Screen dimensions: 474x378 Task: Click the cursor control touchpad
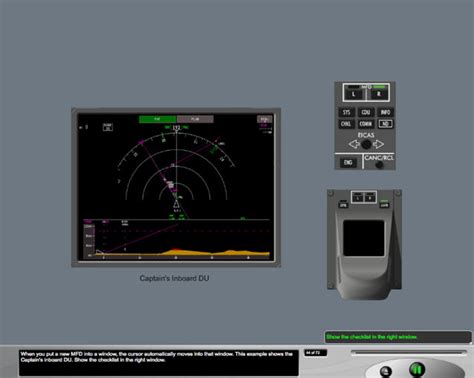(364, 238)
